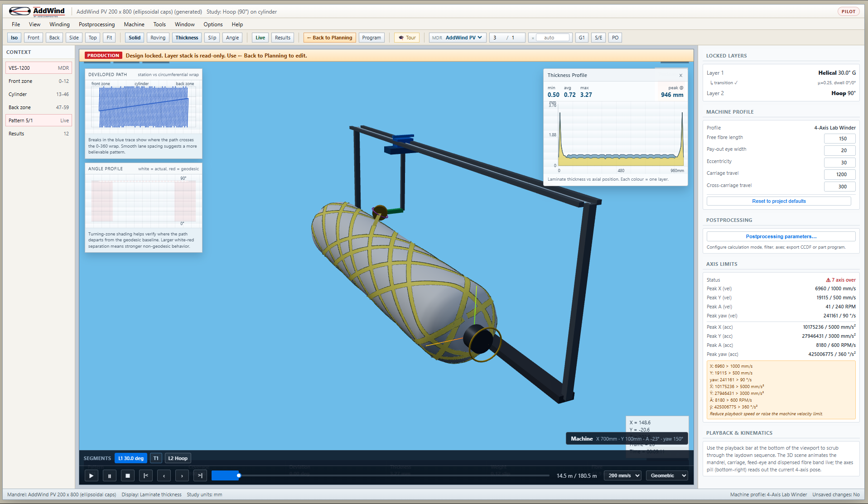868x504 pixels.
Task: Show the Results view in toolbar
Action: click(x=283, y=38)
